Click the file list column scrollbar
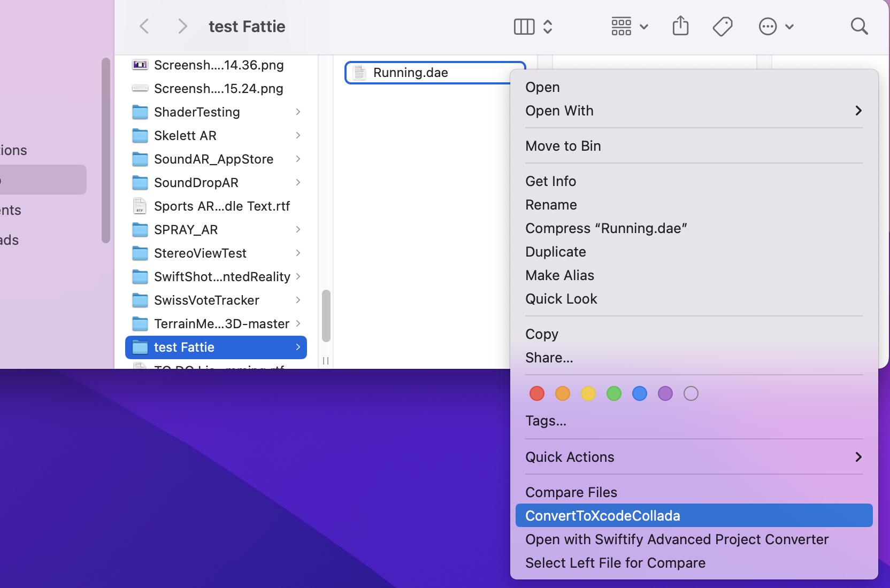 (326, 316)
